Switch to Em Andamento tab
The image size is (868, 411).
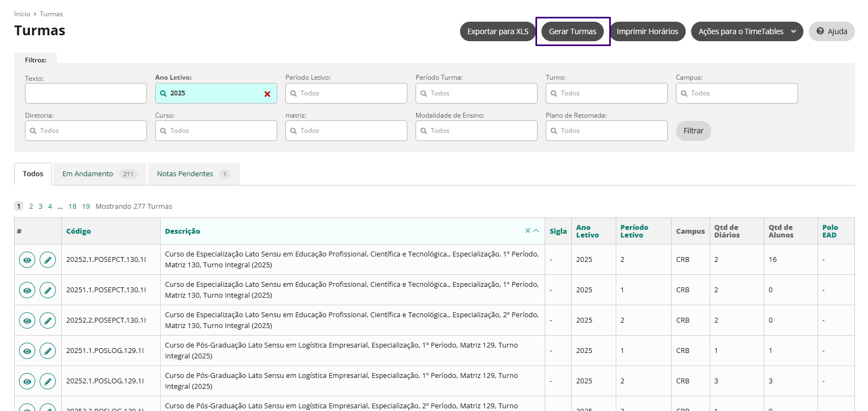tap(100, 174)
